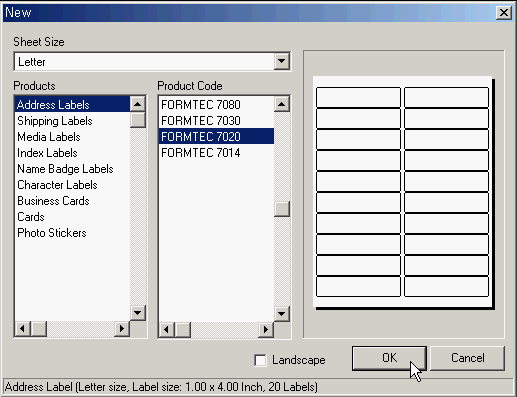This screenshot has width=517, height=397.
Task: Click Product Code horizontal scrollbar thumb
Action: tap(183, 330)
